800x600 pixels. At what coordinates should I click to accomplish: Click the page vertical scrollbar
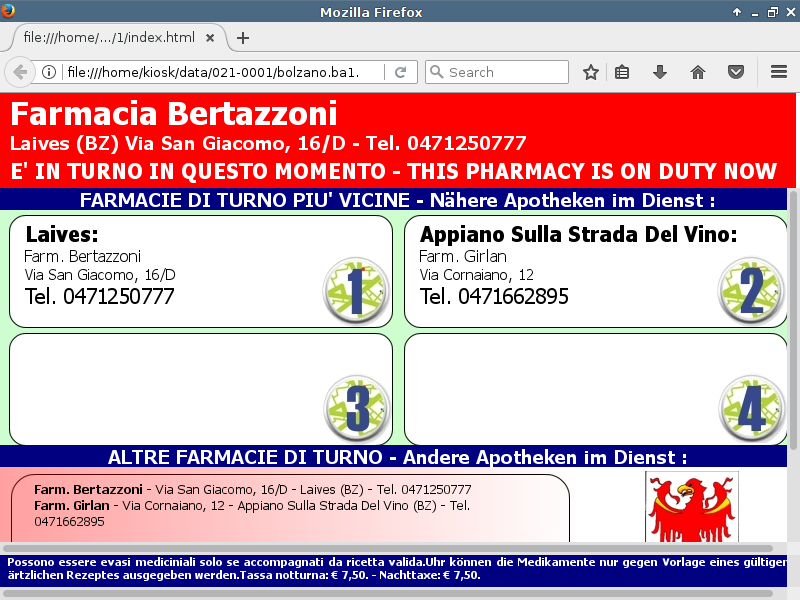pyautogui.click(x=794, y=320)
